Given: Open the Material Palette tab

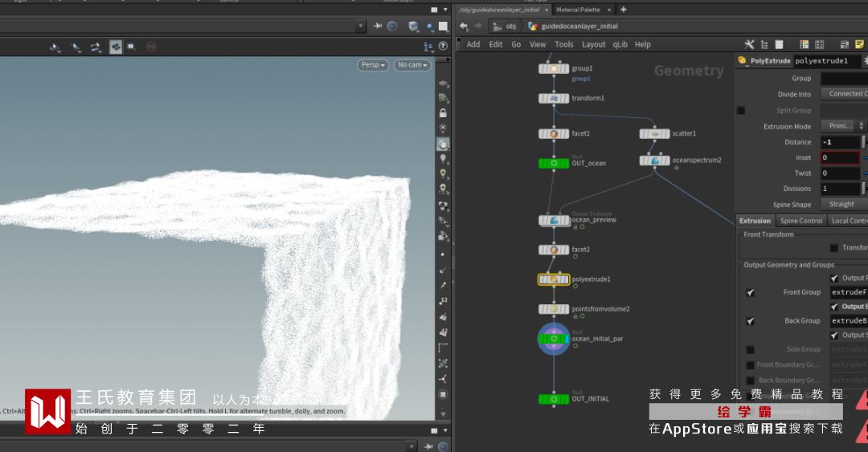Looking at the screenshot, I should click(578, 10).
